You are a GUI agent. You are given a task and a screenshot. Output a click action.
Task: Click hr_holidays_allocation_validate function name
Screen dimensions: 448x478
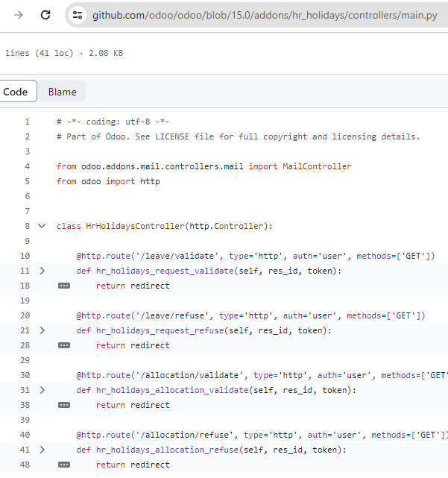(172, 390)
